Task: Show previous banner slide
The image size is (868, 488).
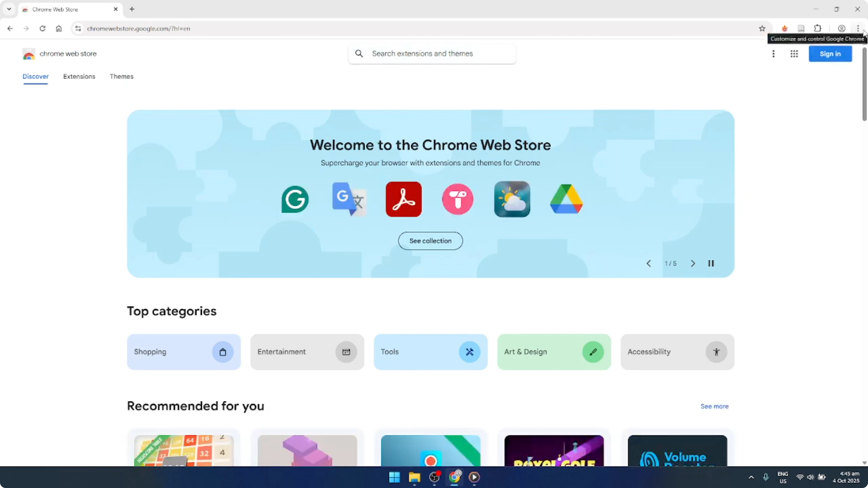Action: (x=649, y=263)
